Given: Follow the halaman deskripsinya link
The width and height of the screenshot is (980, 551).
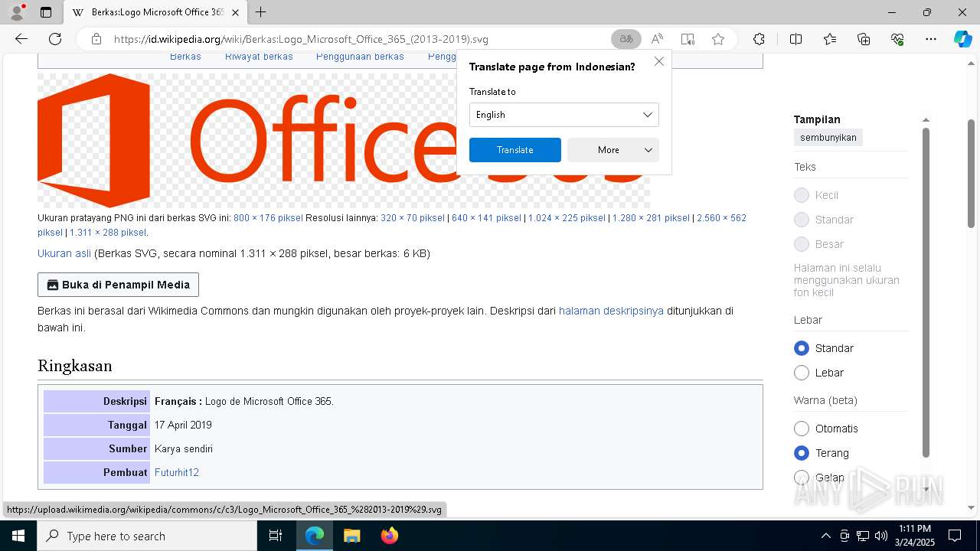Looking at the screenshot, I should click(x=611, y=311).
